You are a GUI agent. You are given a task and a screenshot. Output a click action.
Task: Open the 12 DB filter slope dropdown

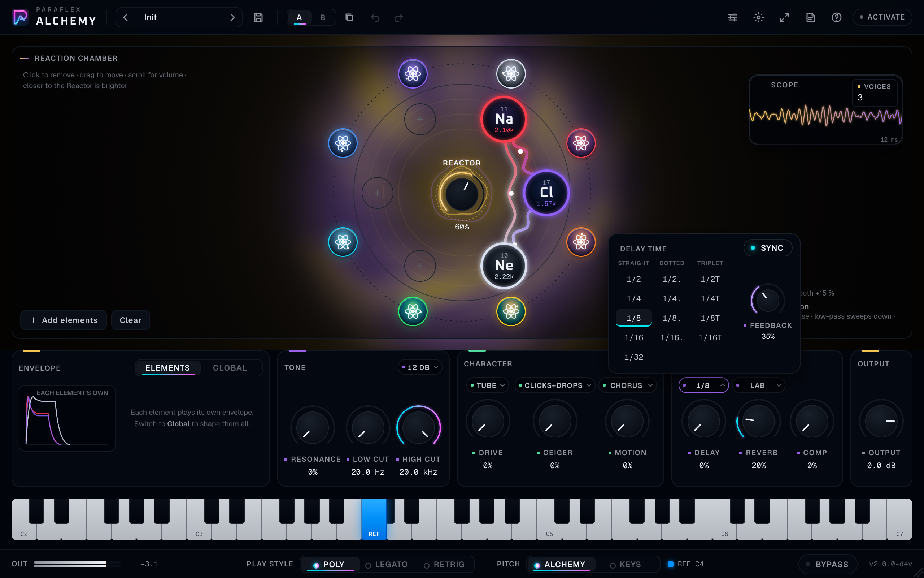(x=420, y=367)
